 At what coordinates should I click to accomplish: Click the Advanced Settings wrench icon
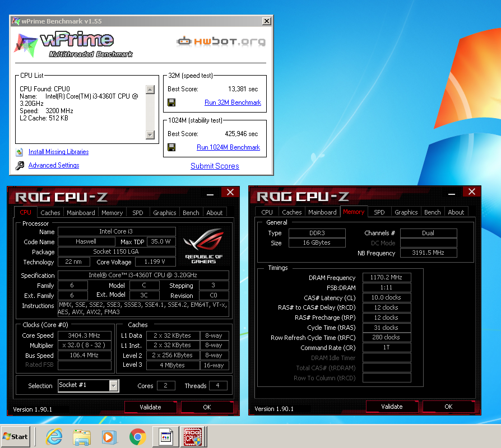pyautogui.click(x=19, y=165)
